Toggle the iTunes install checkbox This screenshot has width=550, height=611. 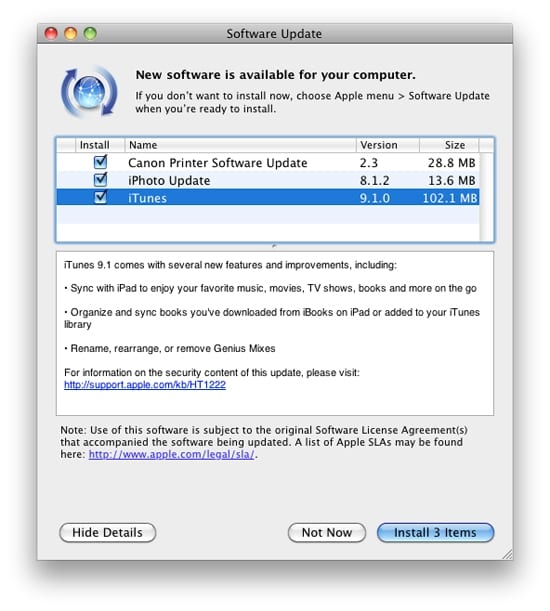(101, 197)
